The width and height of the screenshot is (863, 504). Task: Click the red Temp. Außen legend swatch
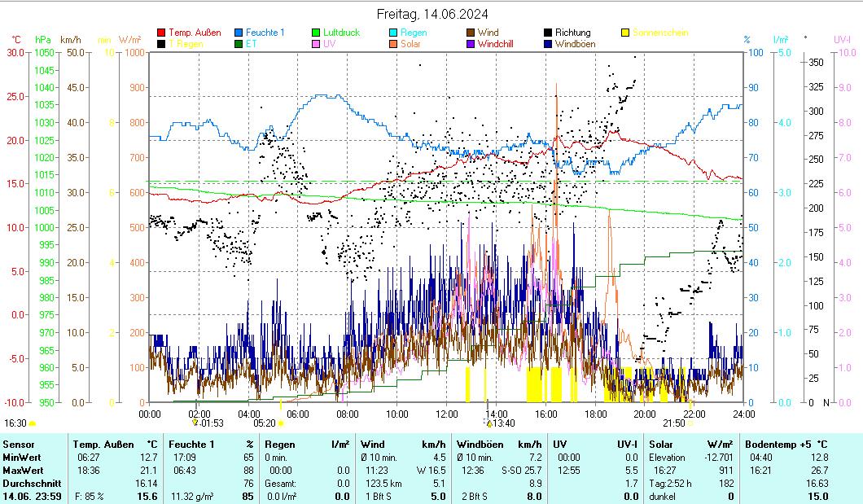pos(161,33)
